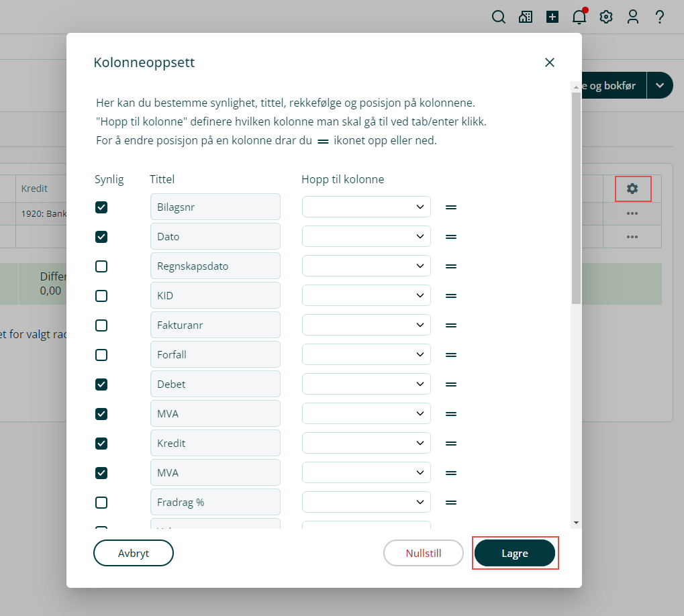Open the user profile icon
Screen dimensions: 684x616
tap(633, 17)
